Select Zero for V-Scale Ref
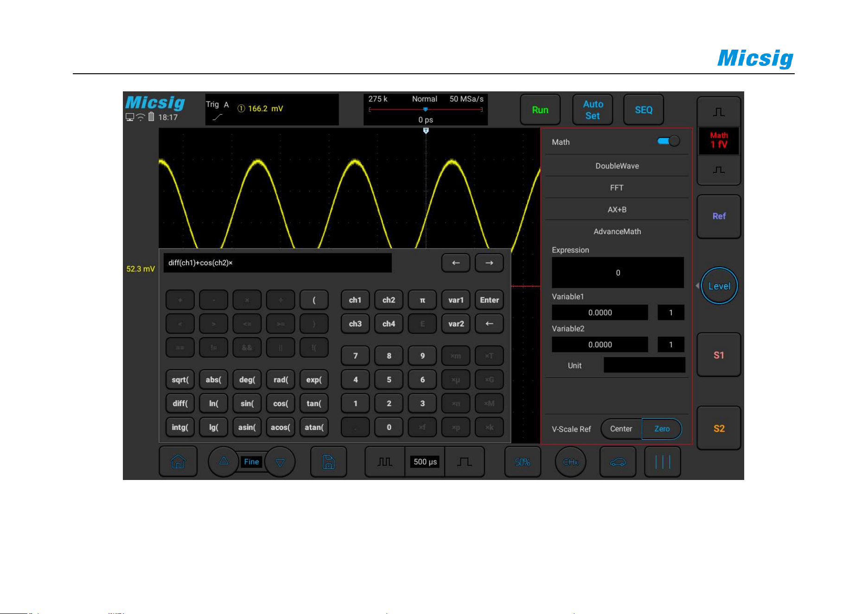The image size is (868, 614). [x=662, y=429]
